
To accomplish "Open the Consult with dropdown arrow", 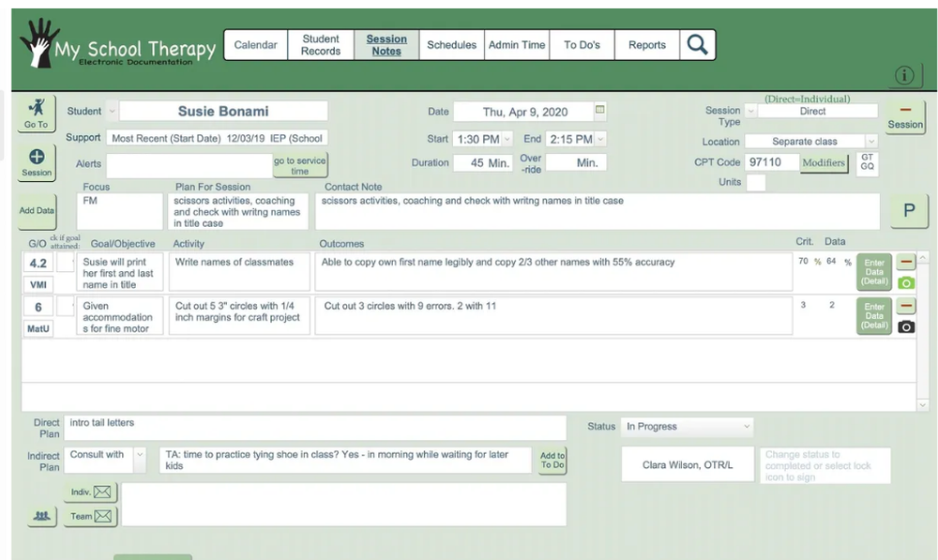I will click(140, 455).
